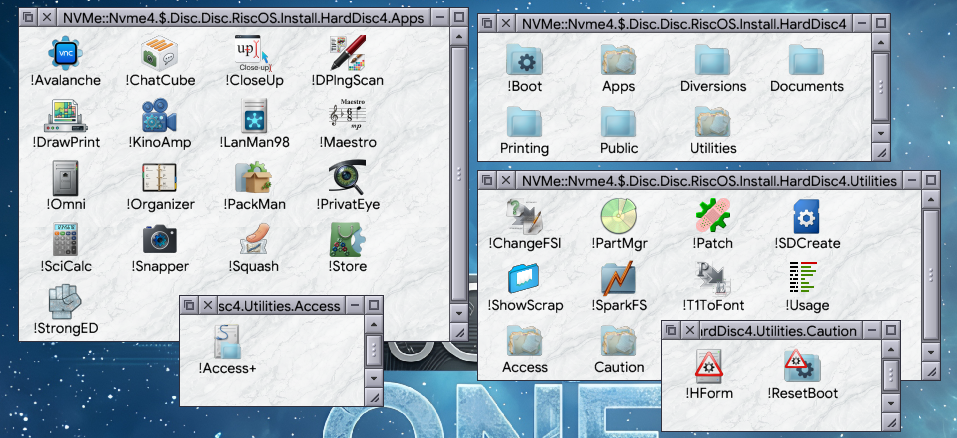The image size is (957, 438).
Task: Open the !Organizer diary app icon
Action: (159, 178)
